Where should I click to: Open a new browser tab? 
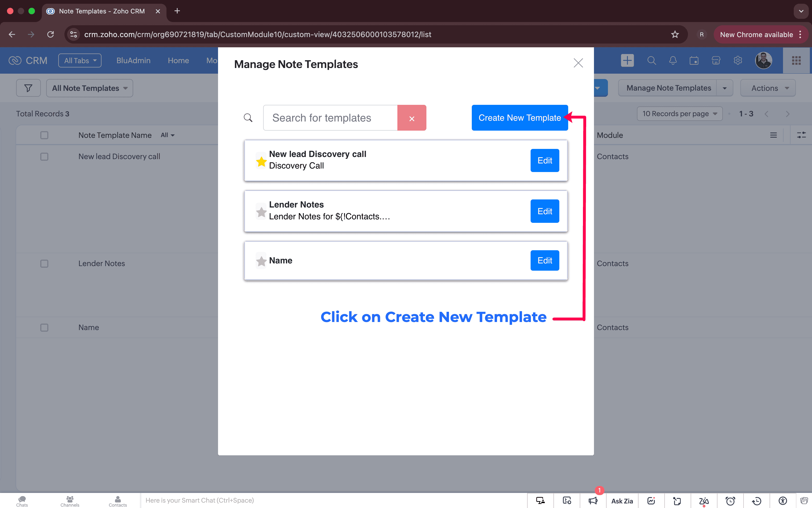tap(177, 11)
